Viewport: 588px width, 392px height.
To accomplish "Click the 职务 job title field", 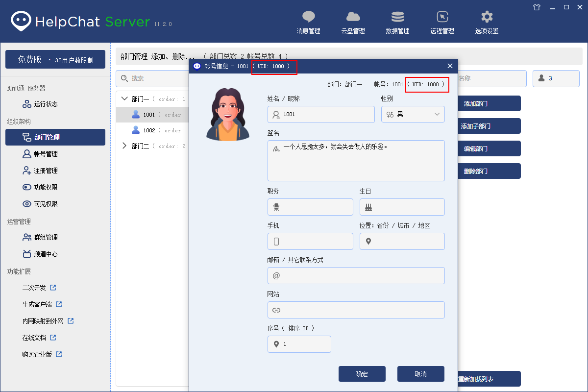I will 310,207.
